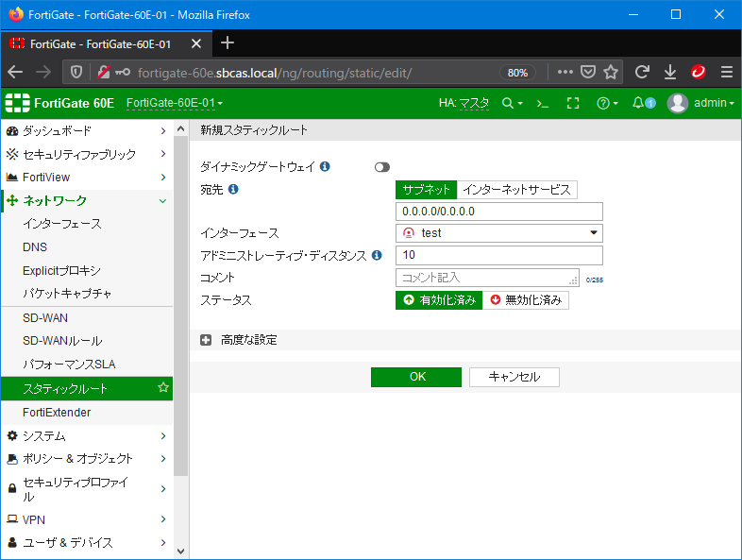Open the help question mark menu
The image size is (742, 560).
click(x=608, y=103)
